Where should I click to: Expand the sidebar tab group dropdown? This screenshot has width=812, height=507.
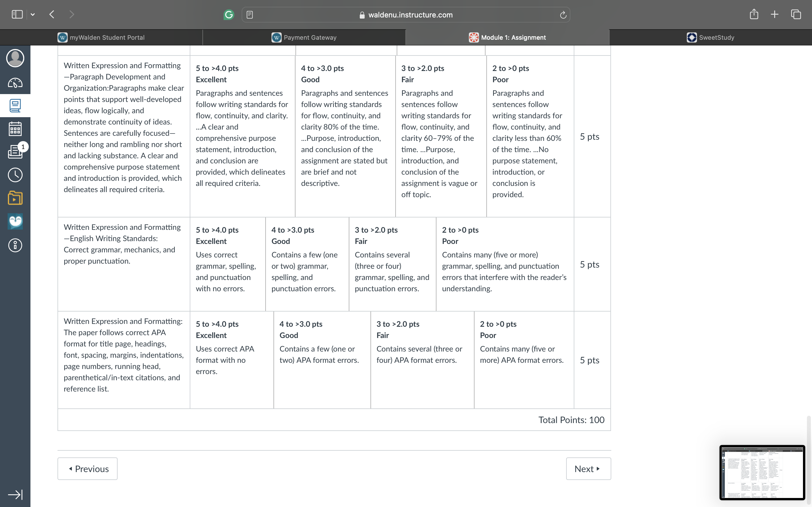coord(32,14)
